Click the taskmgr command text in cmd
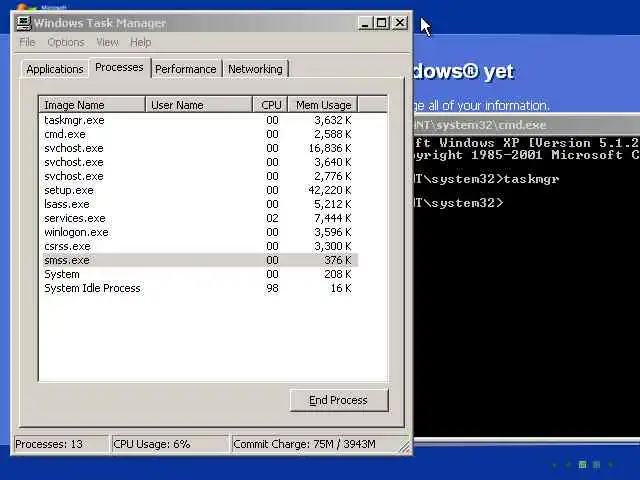This screenshot has height=480, width=640. [x=531, y=179]
